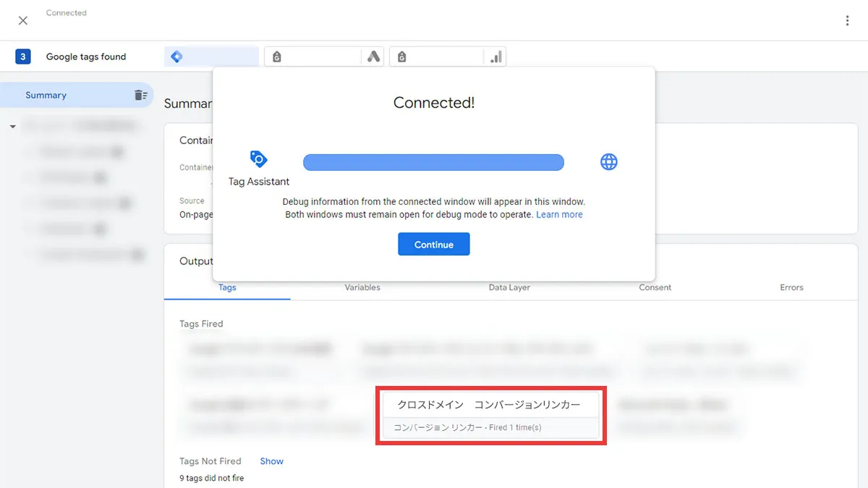Open the Errors tab
Viewport: 868px width, 488px height.
pyautogui.click(x=791, y=287)
